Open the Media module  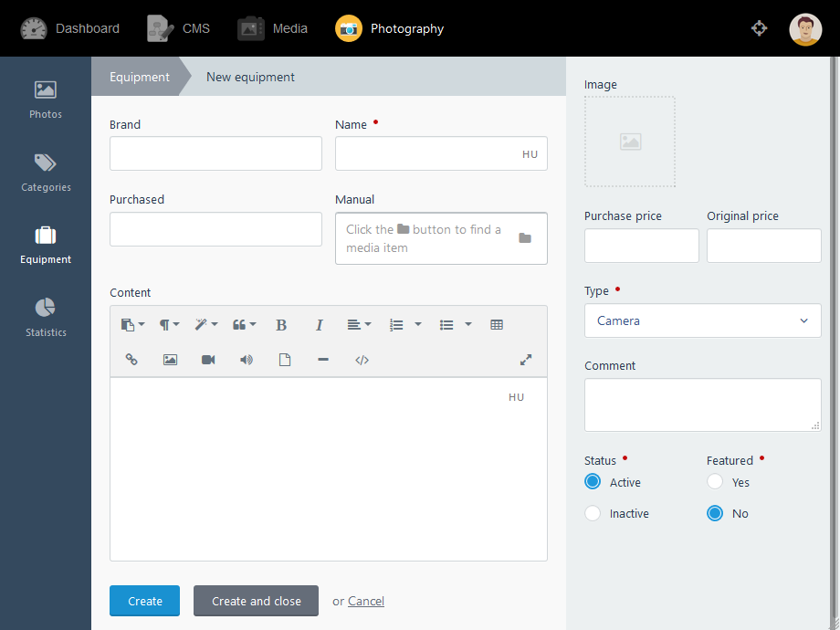[x=272, y=28]
